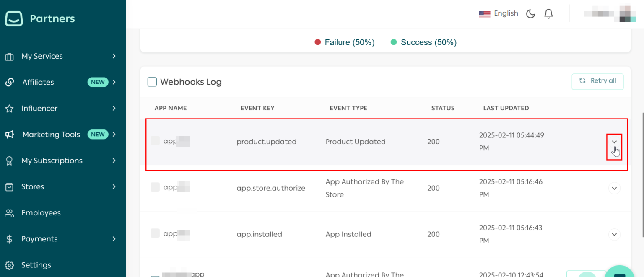The height and width of the screenshot is (277, 644).
Task: Expand the Influencer submenu chevron
Action: point(114,108)
